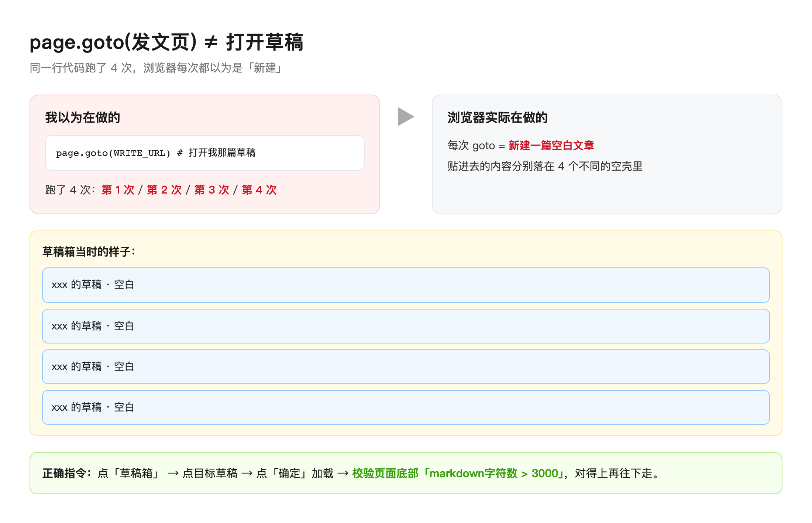Click the gray right-pointing triangle arrow
Image resolution: width=812 pixels, height=523 pixels.
(406, 117)
